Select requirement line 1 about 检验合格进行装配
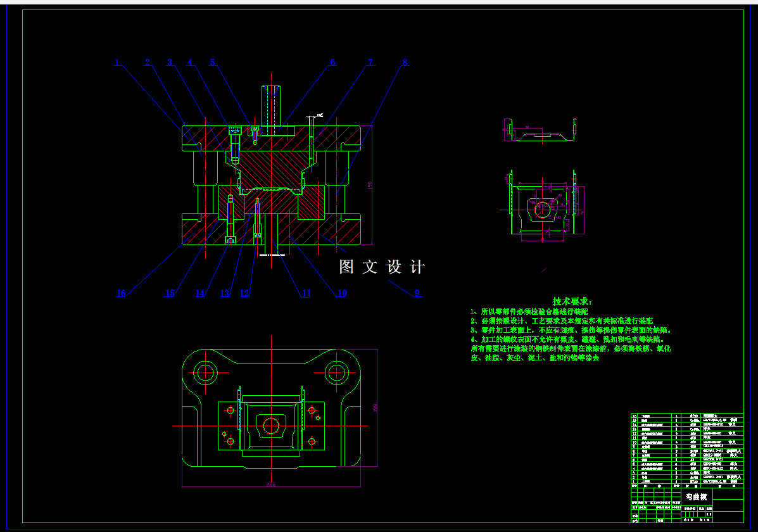The height and width of the screenshot is (532, 758). (x=529, y=312)
